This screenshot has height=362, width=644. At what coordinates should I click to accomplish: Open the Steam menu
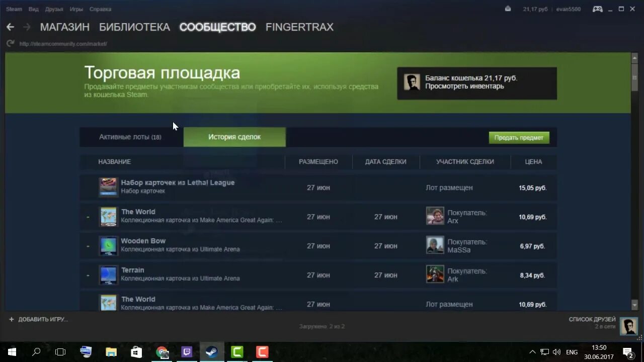[x=14, y=9]
